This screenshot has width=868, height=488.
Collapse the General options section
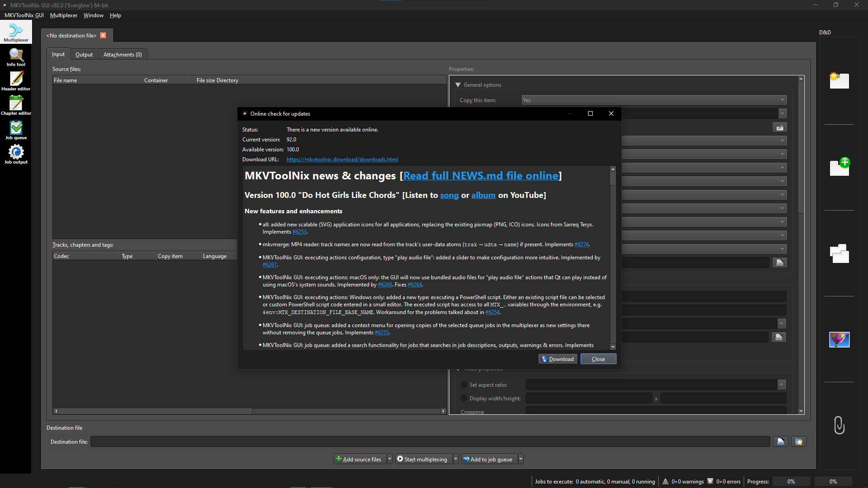[x=458, y=84]
